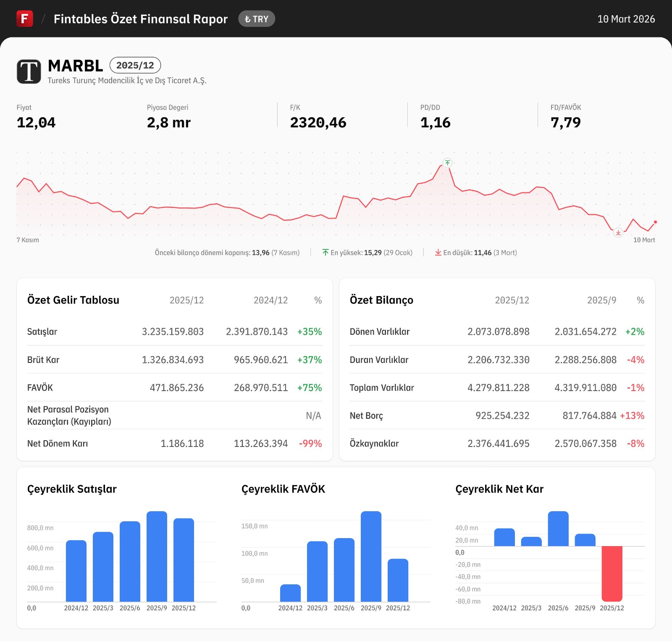Click the Net Dönem Karı change -99%
This screenshot has height=641, width=672.
pyautogui.click(x=310, y=443)
